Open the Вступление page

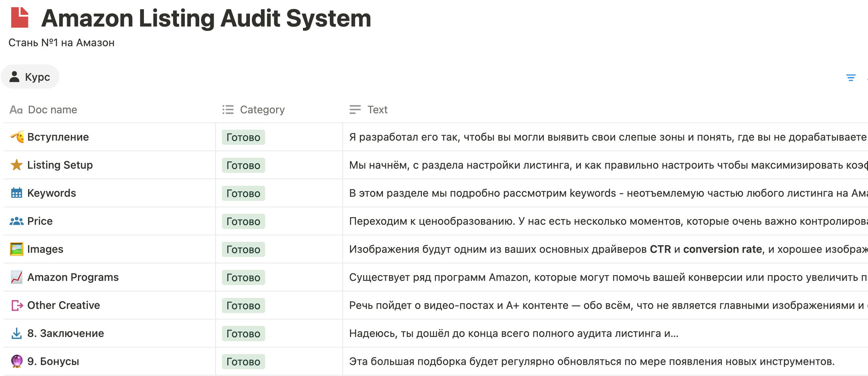[58, 137]
